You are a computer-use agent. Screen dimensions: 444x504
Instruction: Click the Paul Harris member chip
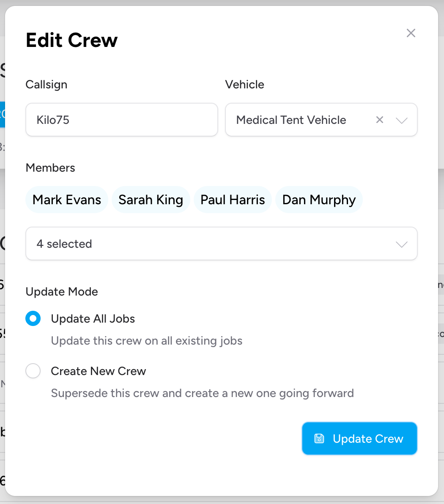pyautogui.click(x=233, y=199)
